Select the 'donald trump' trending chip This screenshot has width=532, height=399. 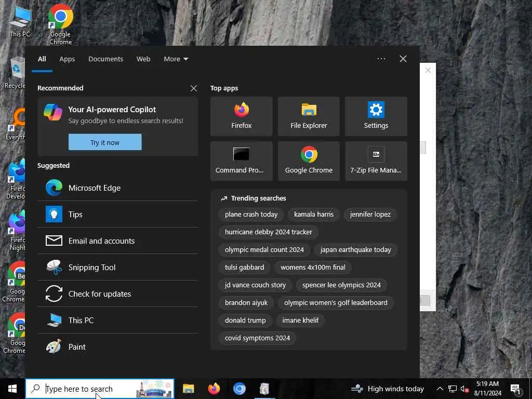(x=245, y=320)
